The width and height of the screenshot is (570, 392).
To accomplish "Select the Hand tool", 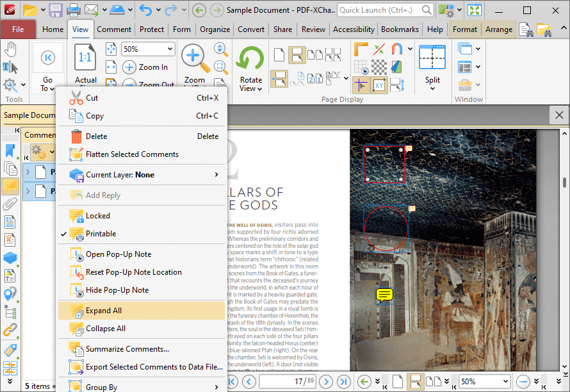I will pyautogui.click(x=10, y=49).
